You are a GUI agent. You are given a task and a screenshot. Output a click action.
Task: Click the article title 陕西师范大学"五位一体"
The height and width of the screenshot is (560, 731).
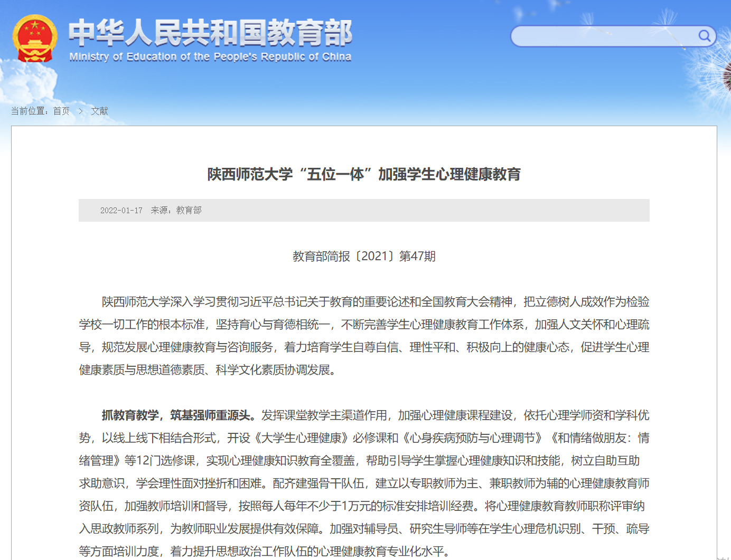tap(364, 174)
